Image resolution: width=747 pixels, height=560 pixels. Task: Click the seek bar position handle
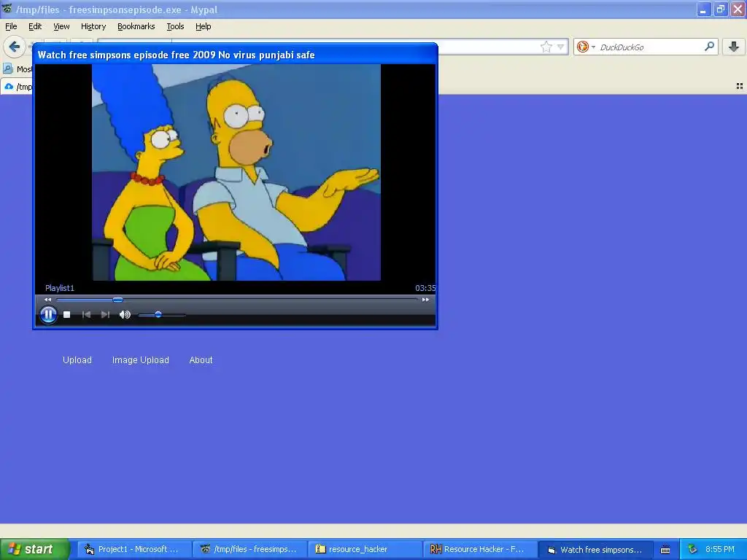(x=117, y=300)
